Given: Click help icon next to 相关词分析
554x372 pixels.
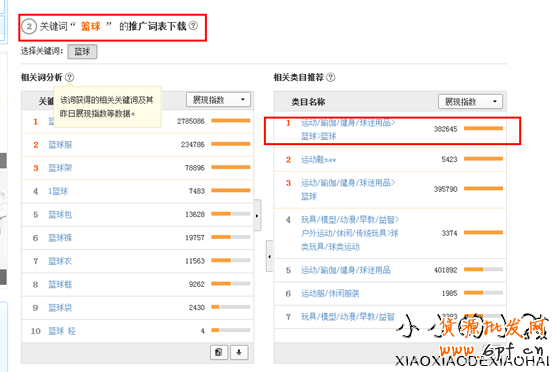Looking at the screenshot, I should tap(70, 77).
